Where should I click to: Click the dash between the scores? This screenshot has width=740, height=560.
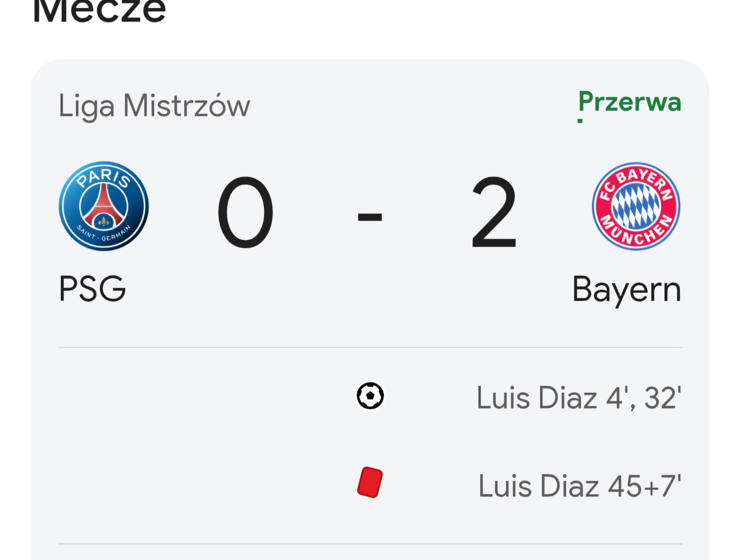coord(370,217)
